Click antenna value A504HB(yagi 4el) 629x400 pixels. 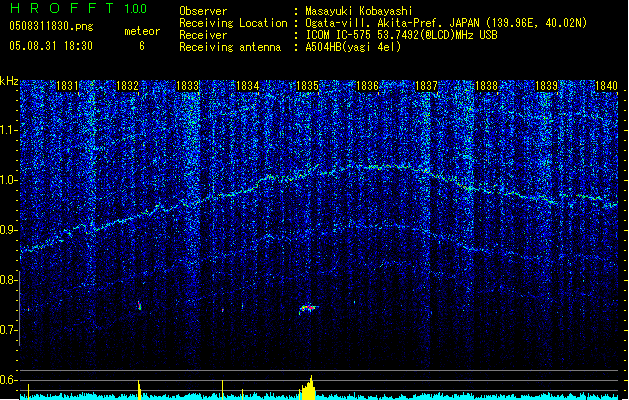(353, 47)
